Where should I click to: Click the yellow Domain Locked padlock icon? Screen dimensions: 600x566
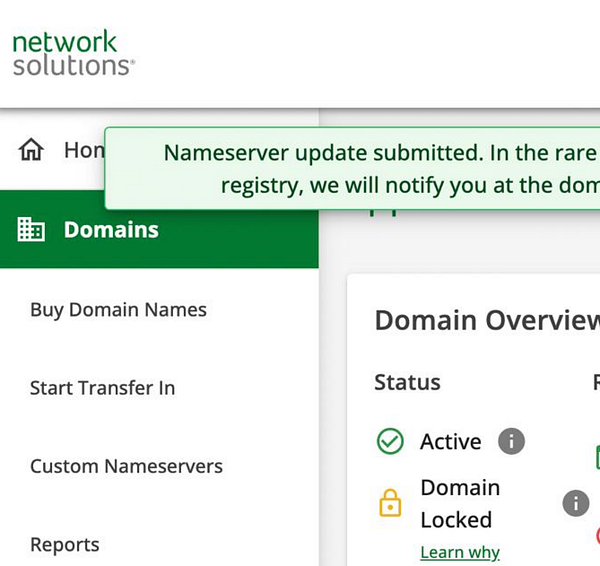coord(390,503)
